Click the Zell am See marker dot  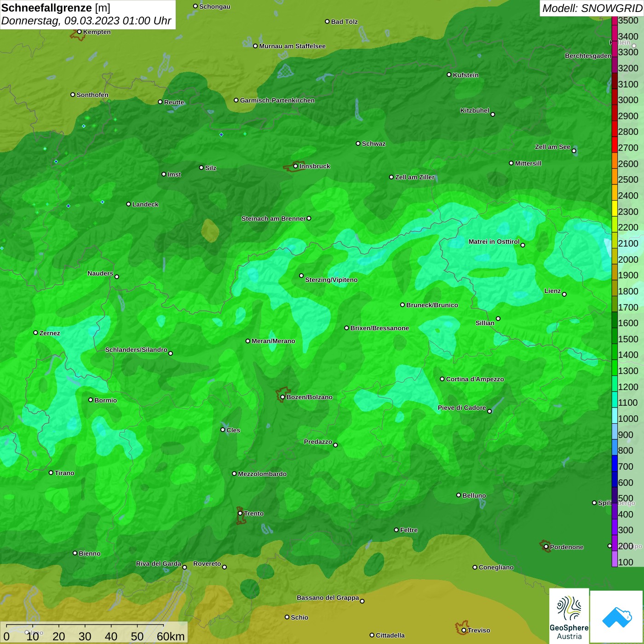(574, 151)
